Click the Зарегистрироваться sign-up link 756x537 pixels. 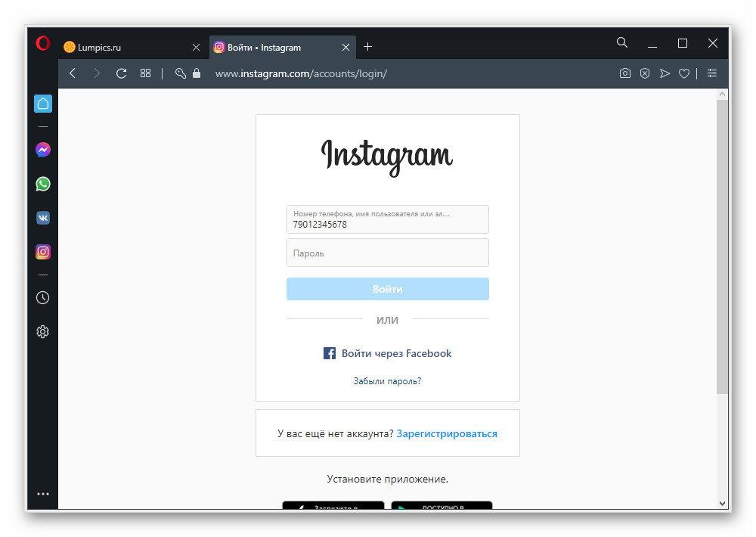coord(447,433)
